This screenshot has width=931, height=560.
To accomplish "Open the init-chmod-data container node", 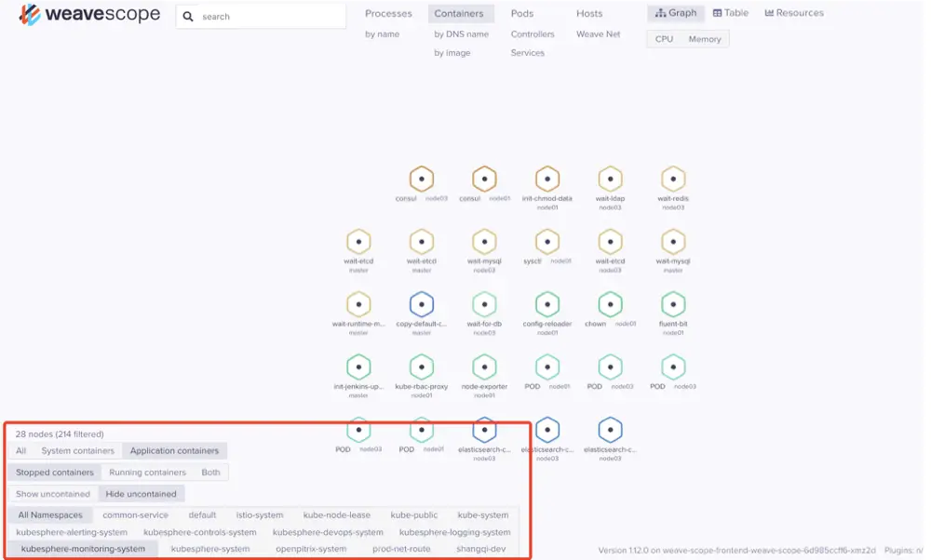I will coord(547,179).
